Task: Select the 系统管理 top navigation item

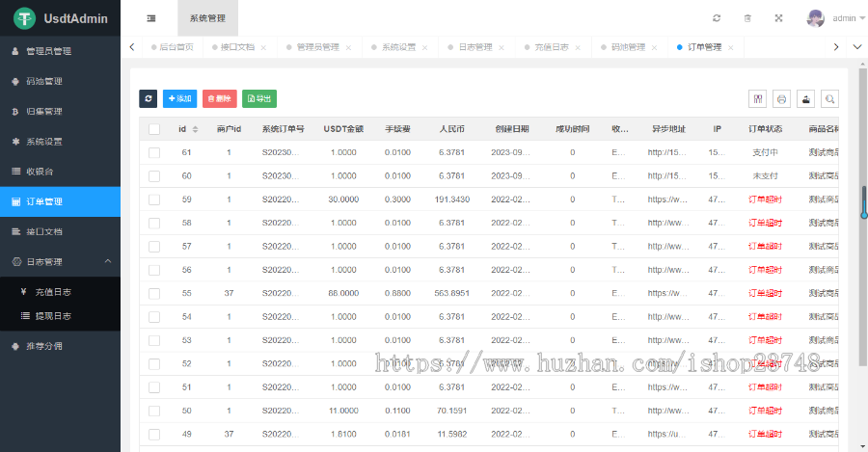Action: point(207,18)
